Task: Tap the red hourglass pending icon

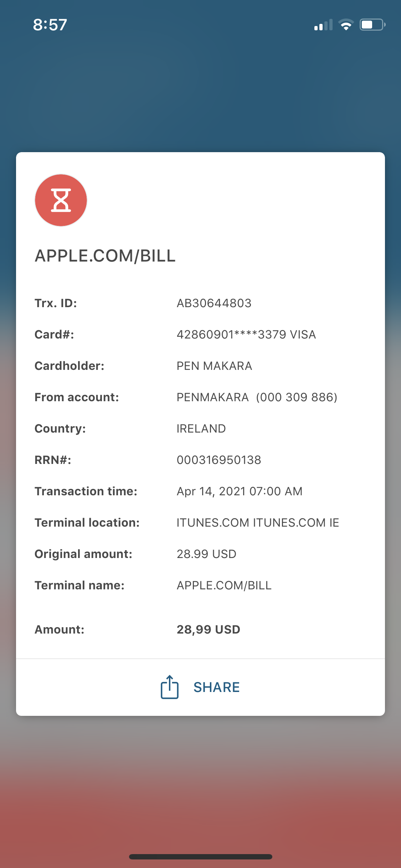Action: [x=61, y=200]
